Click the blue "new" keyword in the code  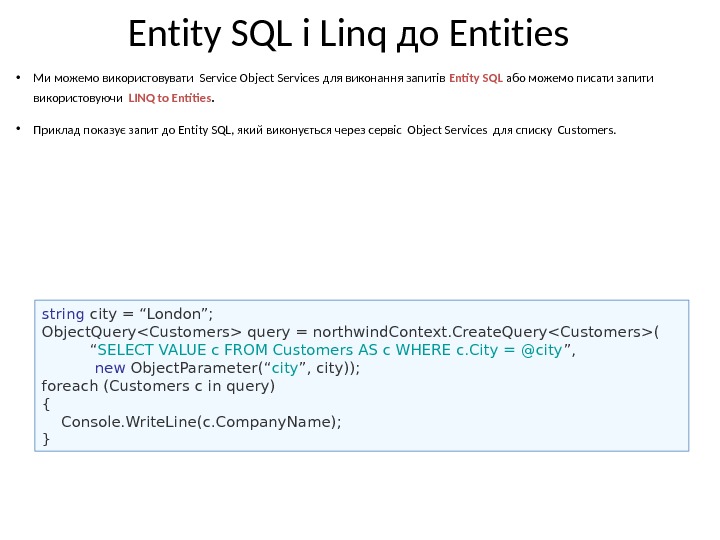(117, 367)
